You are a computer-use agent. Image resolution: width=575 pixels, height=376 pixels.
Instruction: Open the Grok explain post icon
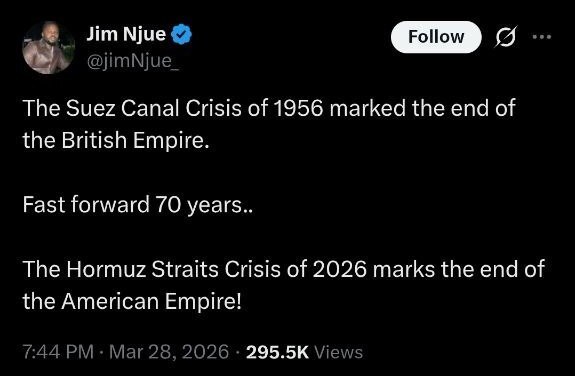506,37
